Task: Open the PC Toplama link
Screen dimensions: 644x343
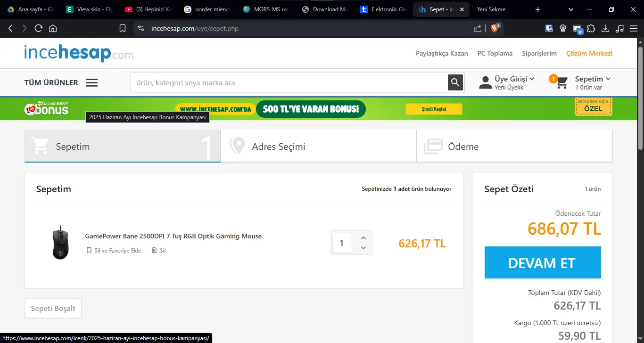Action: (495, 53)
